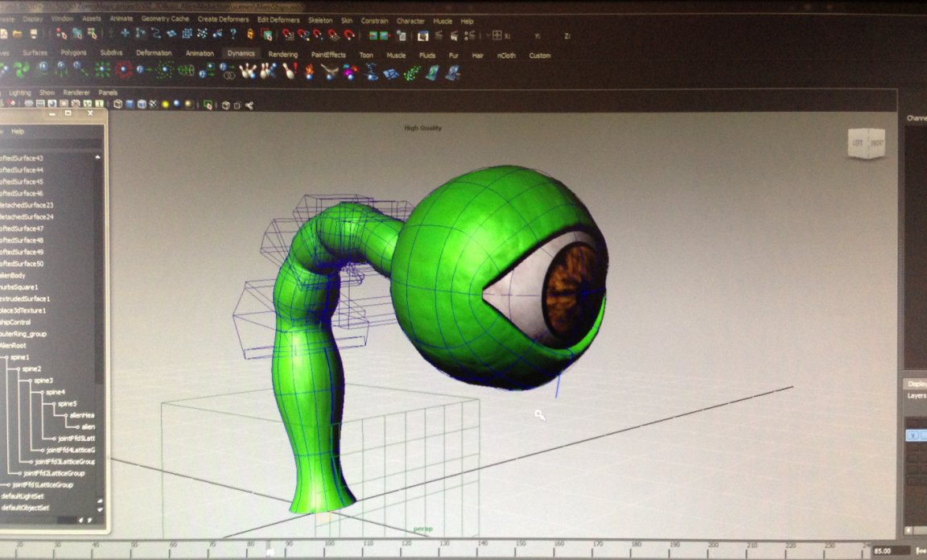Image resolution: width=927 pixels, height=560 pixels.
Task: Open the Lighting menu in viewport panel
Action: coord(19,93)
